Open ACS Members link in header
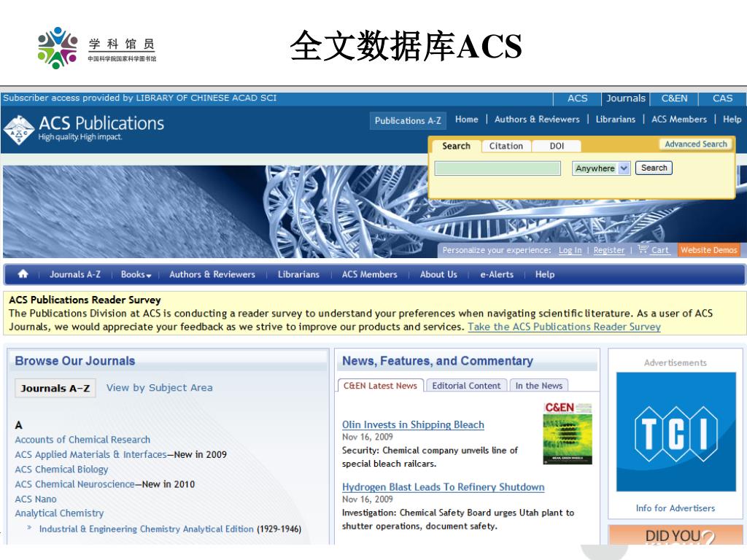The image size is (747, 560). [679, 119]
